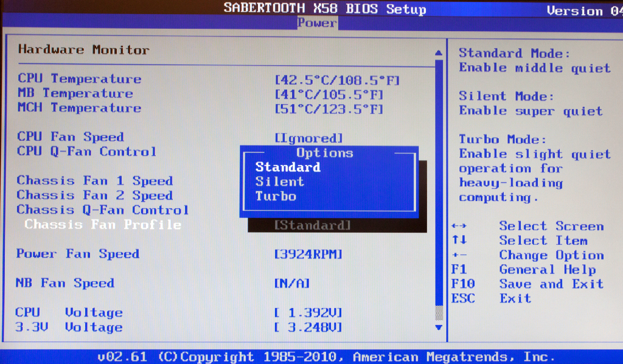This screenshot has width=623, height=364.
Task: Click the CPU temperature value 42.5°C/108.5°F
Action: 337,80
